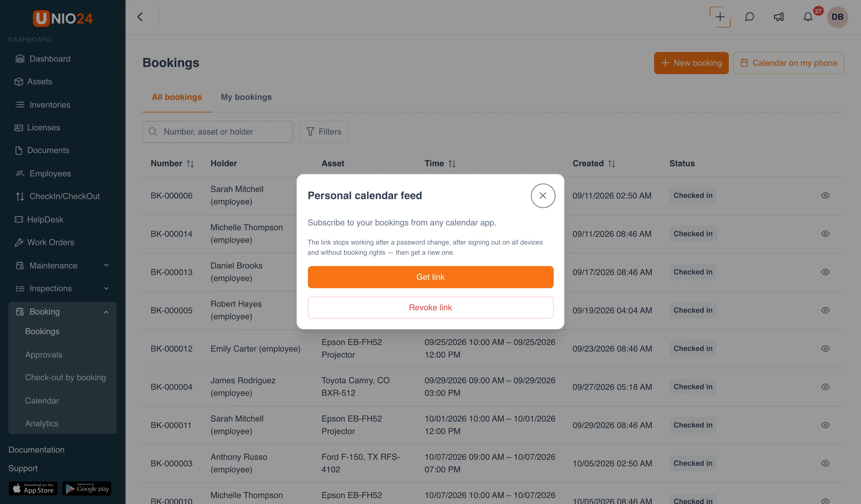Open the chat messages icon

[x=749, y=17]
